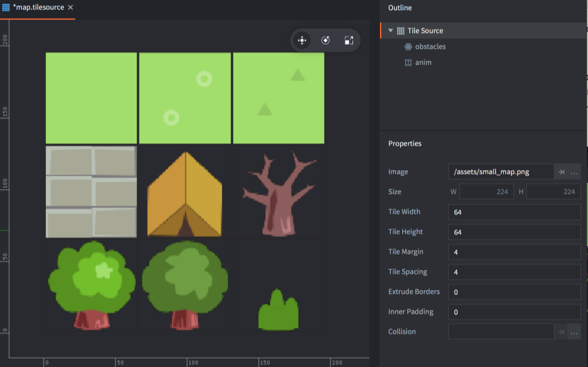Click the tilesource icon on the map.tilesource tab
588x367 pixels.
tap(7, 8)
